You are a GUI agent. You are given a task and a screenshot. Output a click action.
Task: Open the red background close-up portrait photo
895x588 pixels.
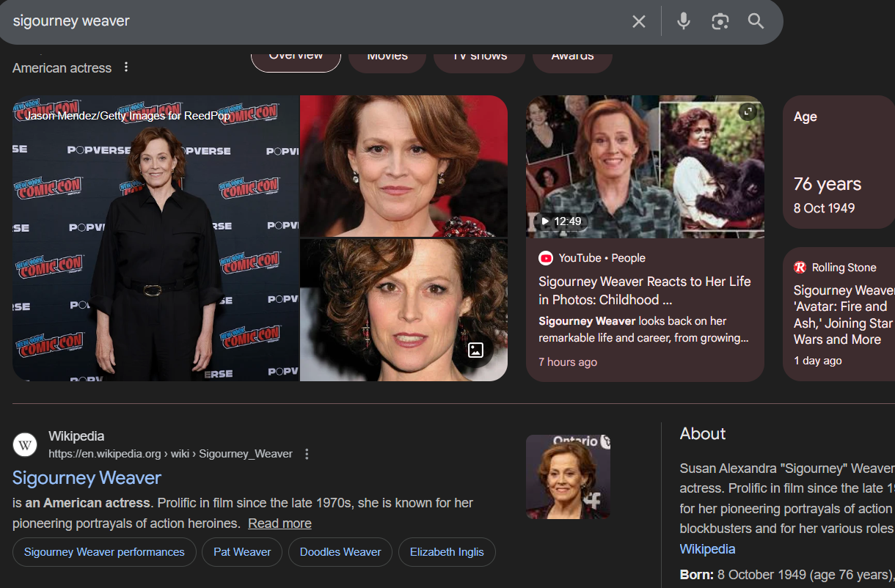(x=403, y=166)
